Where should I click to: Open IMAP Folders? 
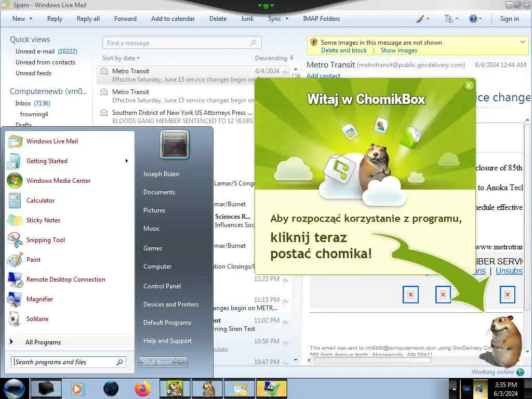point(321,19)
